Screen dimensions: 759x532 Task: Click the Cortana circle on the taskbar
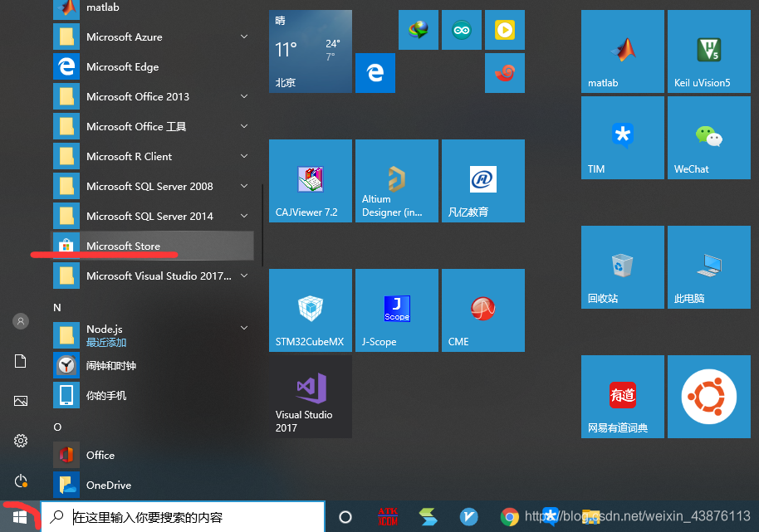(x=345, y=517)
